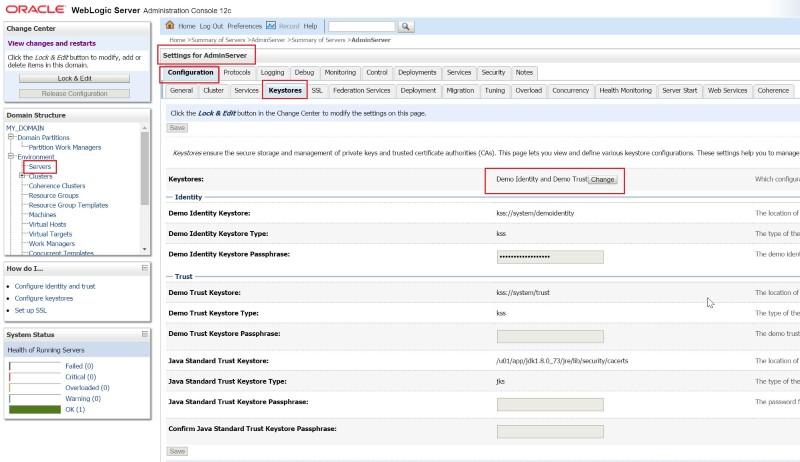Open the Monitoring tab

coord(340,73)
